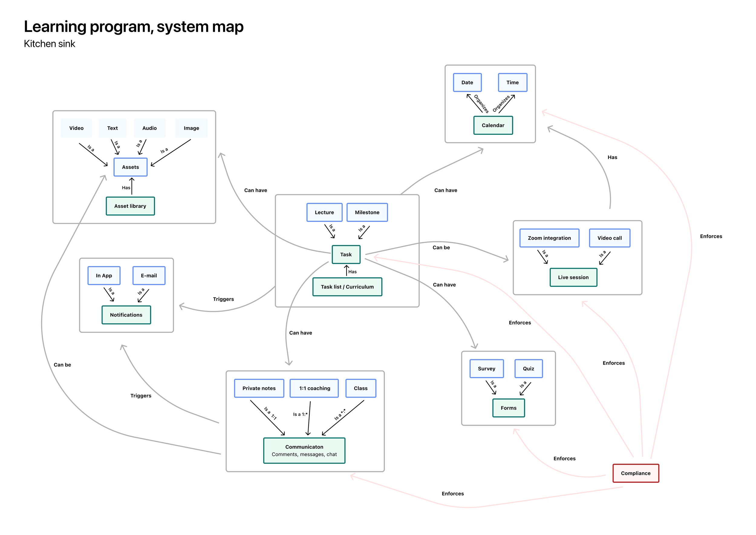Select the Milestone box

(x=367, y=212)
